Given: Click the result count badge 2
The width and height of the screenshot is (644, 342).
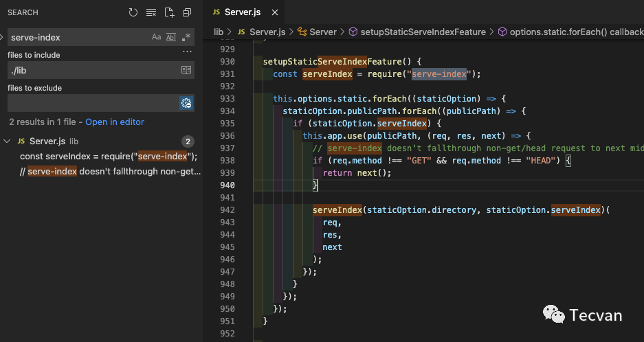Looking at the screenshot, I should [x=188, y=141].
